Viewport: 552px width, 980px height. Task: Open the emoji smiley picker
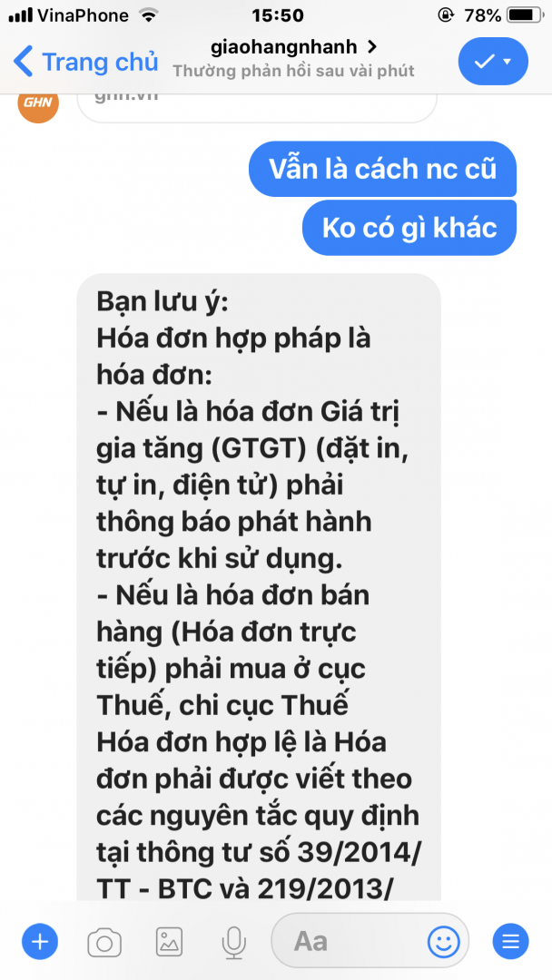(x=443, y=941)
